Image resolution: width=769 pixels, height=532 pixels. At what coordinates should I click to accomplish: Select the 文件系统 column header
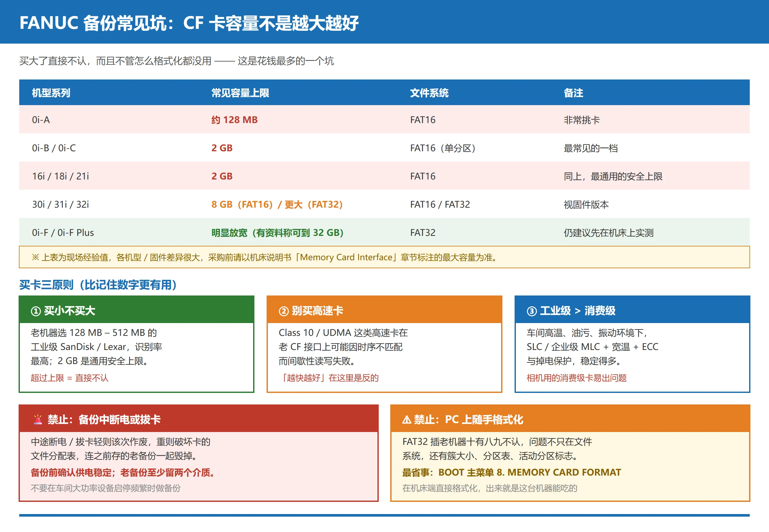tap(429, 93)
